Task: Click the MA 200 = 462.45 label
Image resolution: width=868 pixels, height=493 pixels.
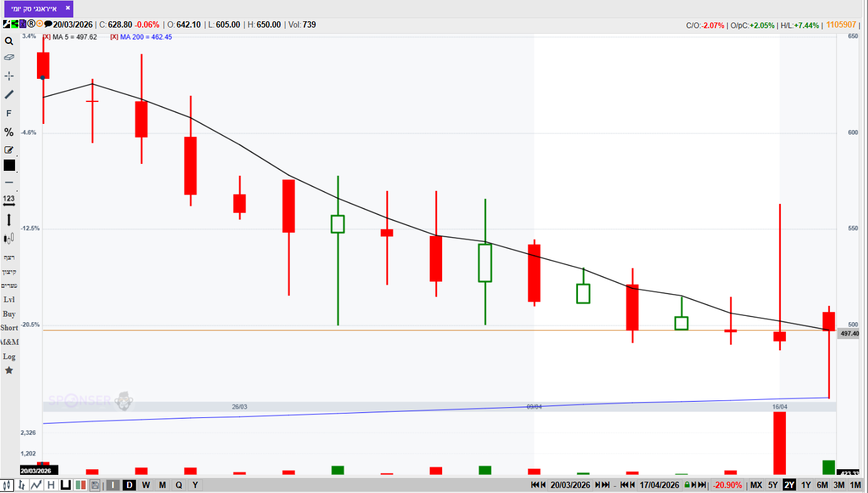Action: 146,37
